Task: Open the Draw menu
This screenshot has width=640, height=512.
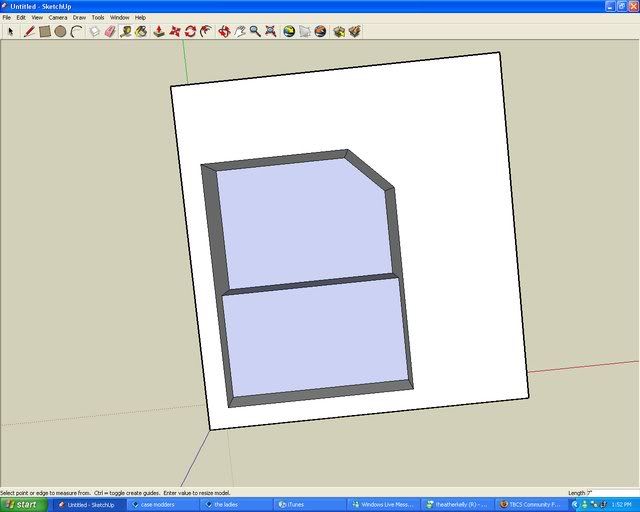Action: [79, 18]
